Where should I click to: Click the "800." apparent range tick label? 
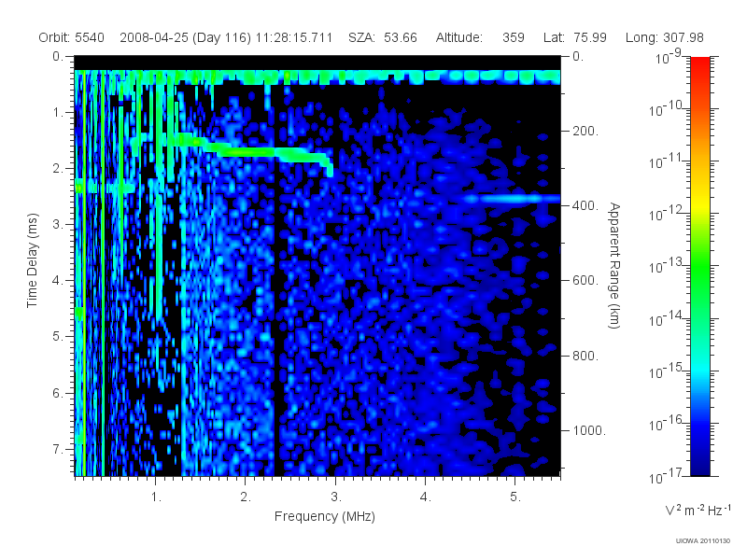click(x=585, y=356)
